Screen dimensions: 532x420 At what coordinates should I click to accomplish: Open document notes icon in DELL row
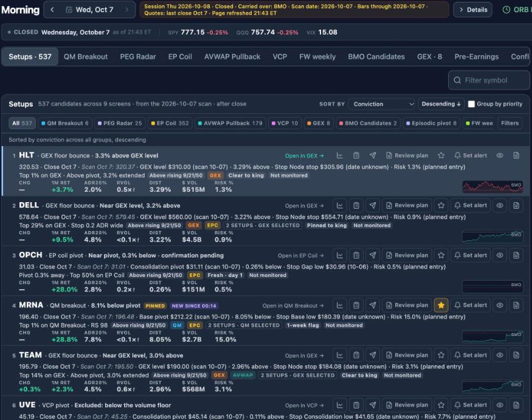[x=516, y=206]
